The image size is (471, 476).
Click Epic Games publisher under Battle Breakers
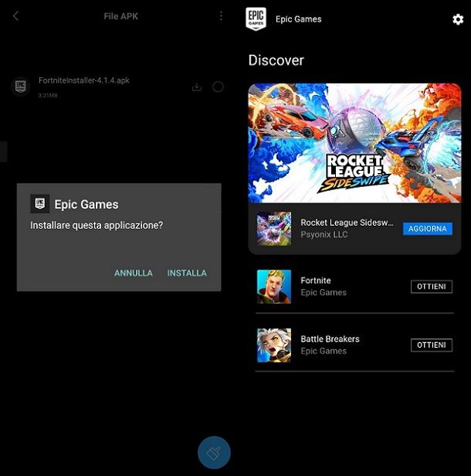tap(324, 351)
